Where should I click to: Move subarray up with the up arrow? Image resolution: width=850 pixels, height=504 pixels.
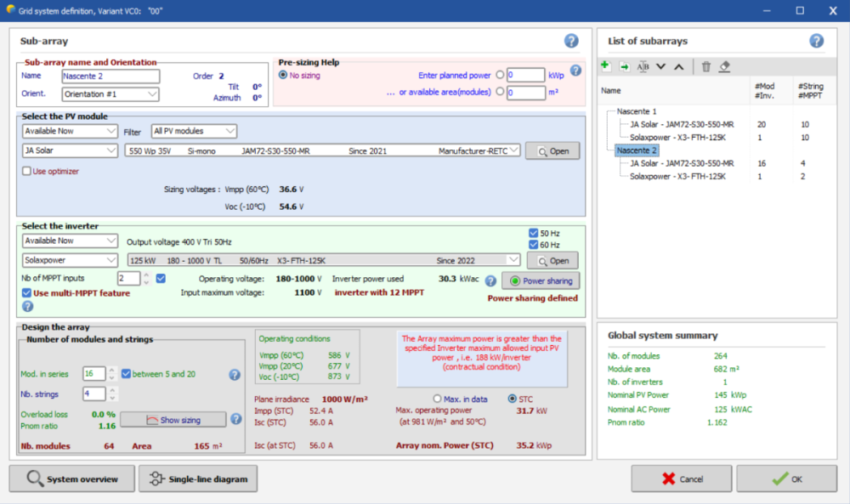click(x=678, y=66)
